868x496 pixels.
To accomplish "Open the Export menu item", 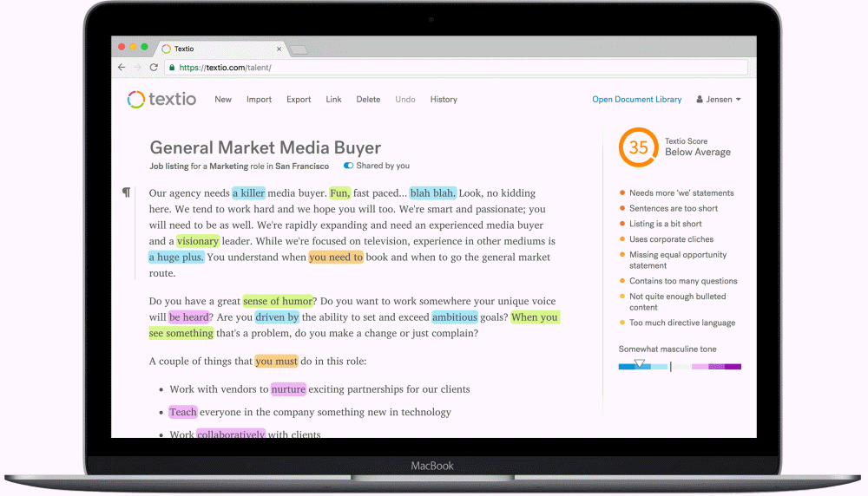I will [x=299, y=100].
